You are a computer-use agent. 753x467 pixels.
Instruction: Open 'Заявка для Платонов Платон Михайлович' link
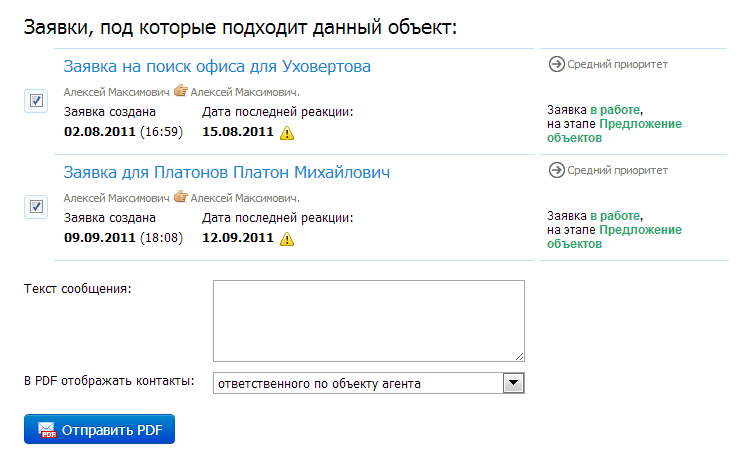pyautogui.click(x=227, y=172)
